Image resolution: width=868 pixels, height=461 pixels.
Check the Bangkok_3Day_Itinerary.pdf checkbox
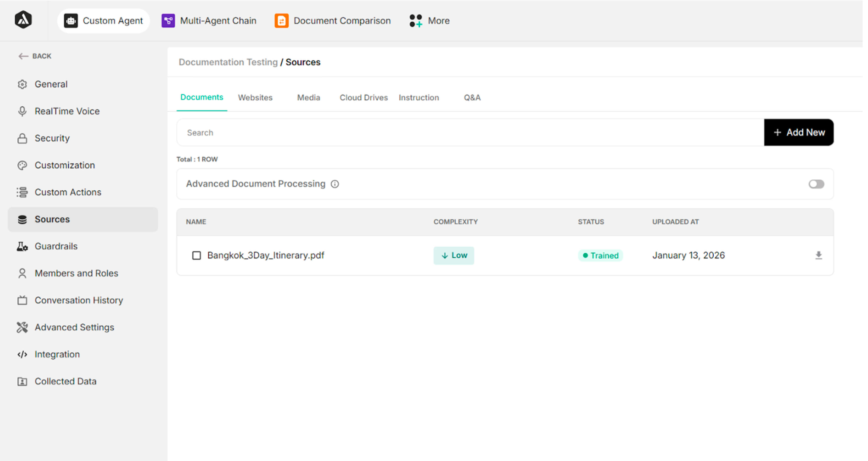pyautogui.click(x=196, y=255)
